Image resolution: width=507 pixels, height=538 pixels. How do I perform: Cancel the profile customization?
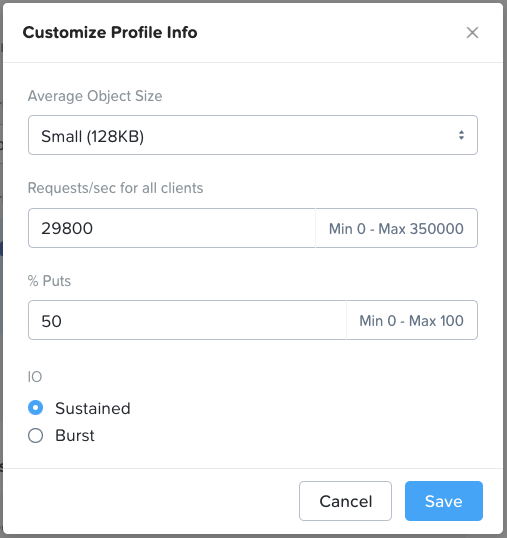pos(345,501)
